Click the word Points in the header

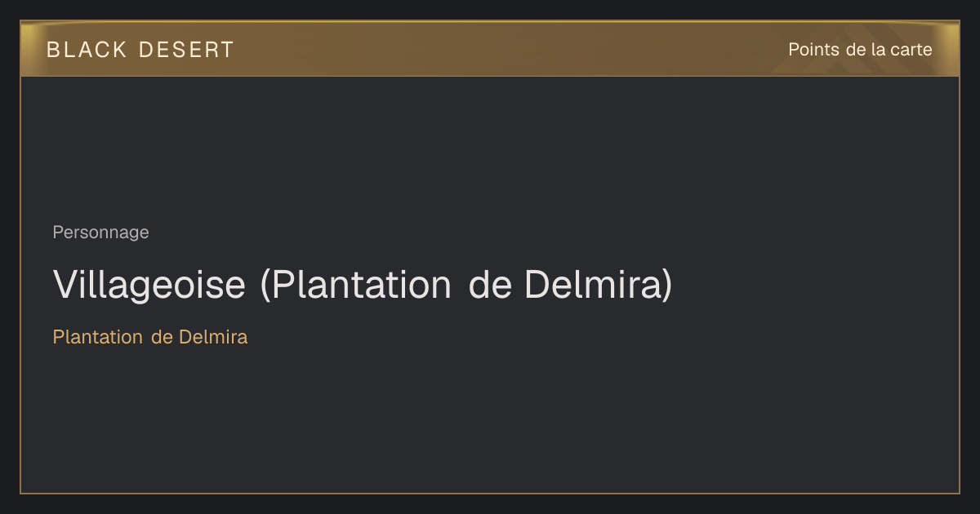tap(813, 50)
